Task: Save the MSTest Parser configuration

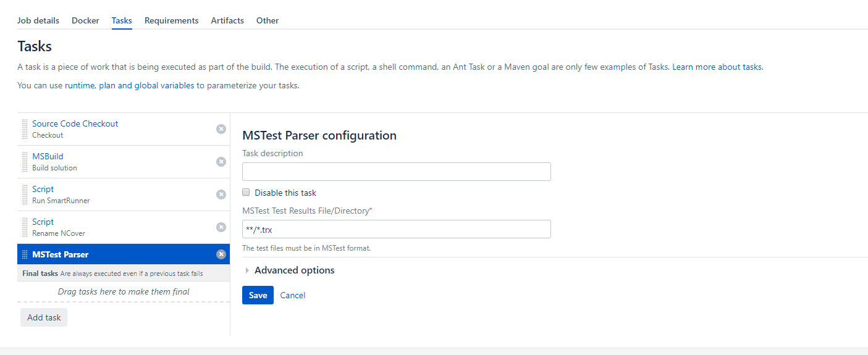Action: 258,295
